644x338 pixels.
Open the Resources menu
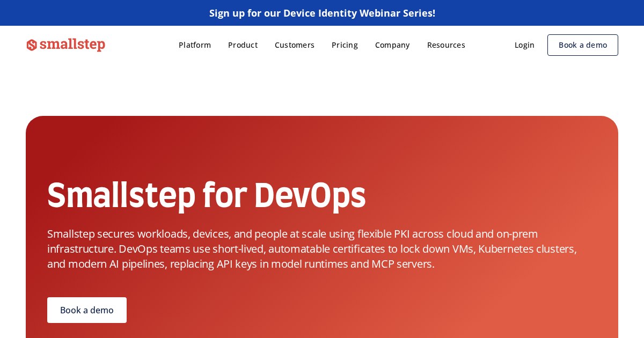(x=446, y=45)
